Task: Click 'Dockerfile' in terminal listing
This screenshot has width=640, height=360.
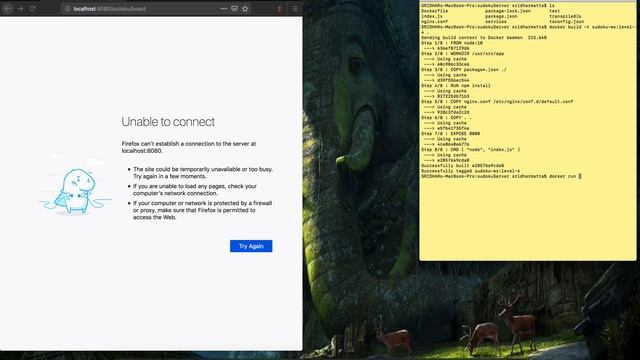Action: 434,11
